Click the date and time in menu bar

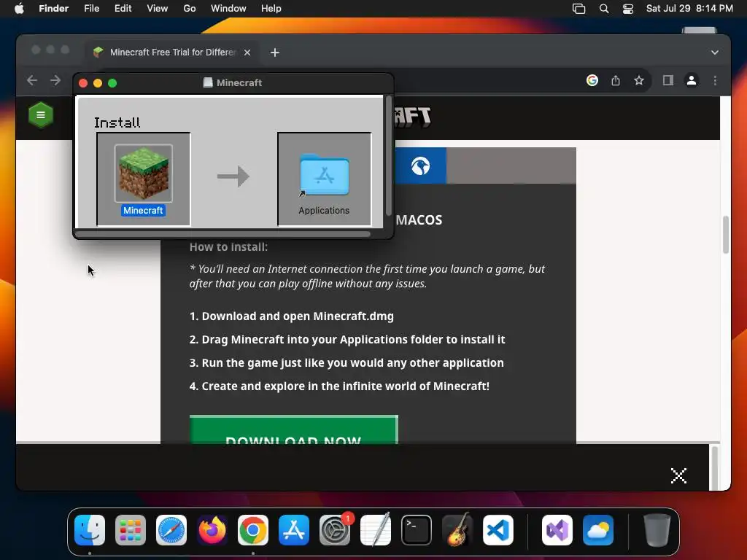point(689,9)
